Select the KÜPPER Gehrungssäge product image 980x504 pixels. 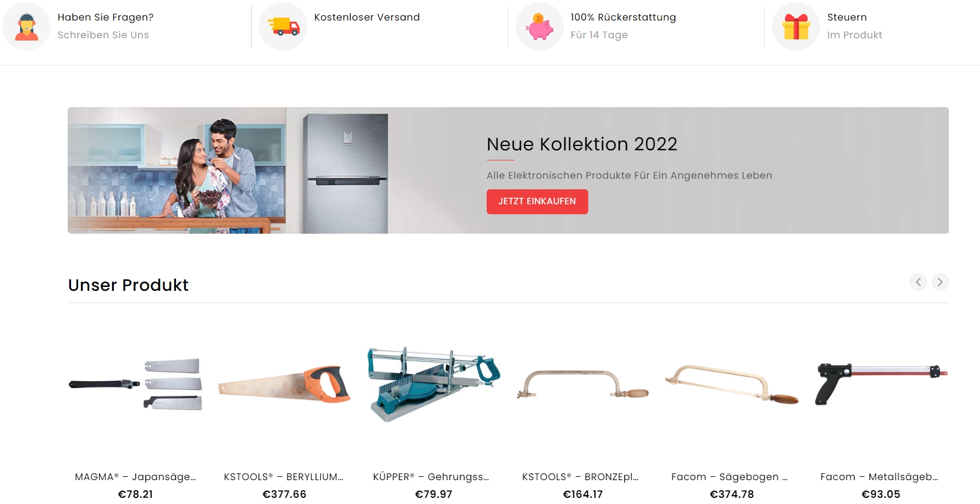[x=433, y=385]
